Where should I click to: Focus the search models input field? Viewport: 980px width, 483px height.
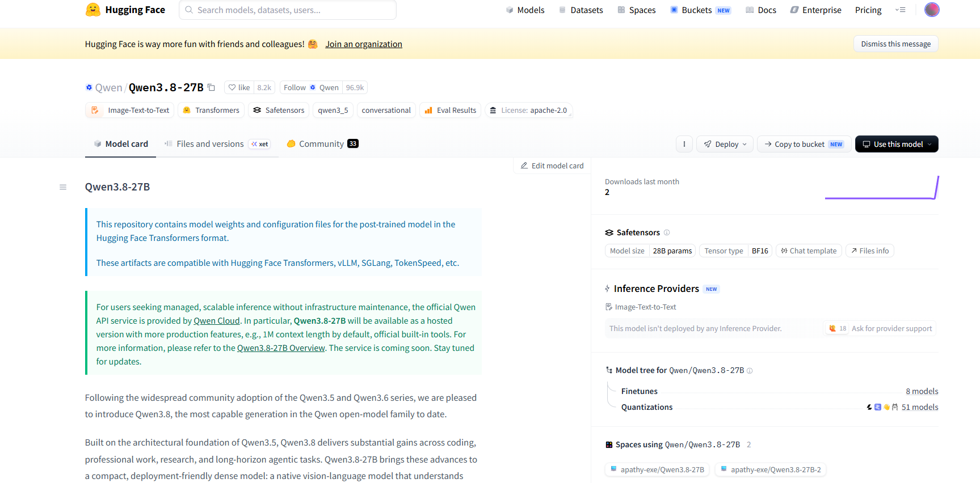[x=288, y=10]
